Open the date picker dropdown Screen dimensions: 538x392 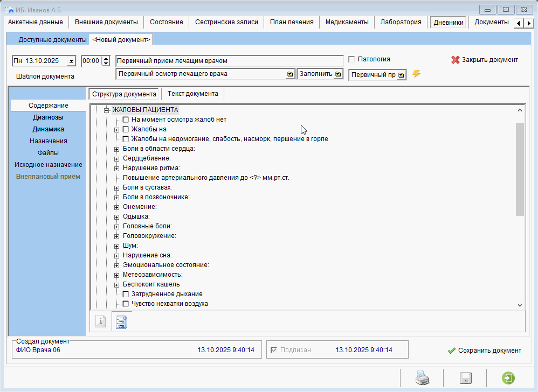coord(71,61)
